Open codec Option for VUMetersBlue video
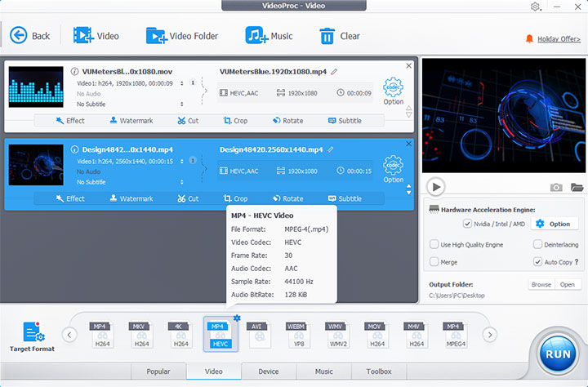 tap(393, 91)
